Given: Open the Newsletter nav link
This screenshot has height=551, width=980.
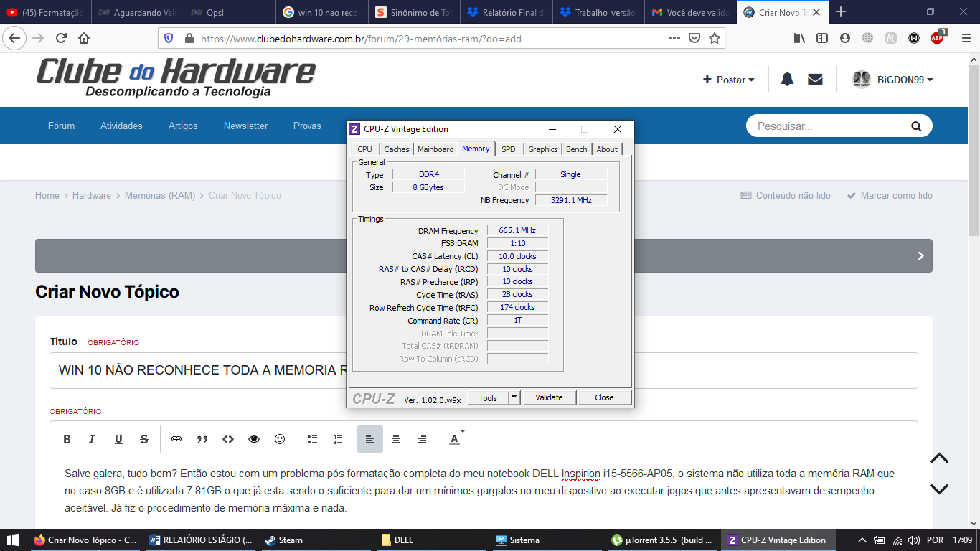Looking at the screenshot, I should pos(245,126).
